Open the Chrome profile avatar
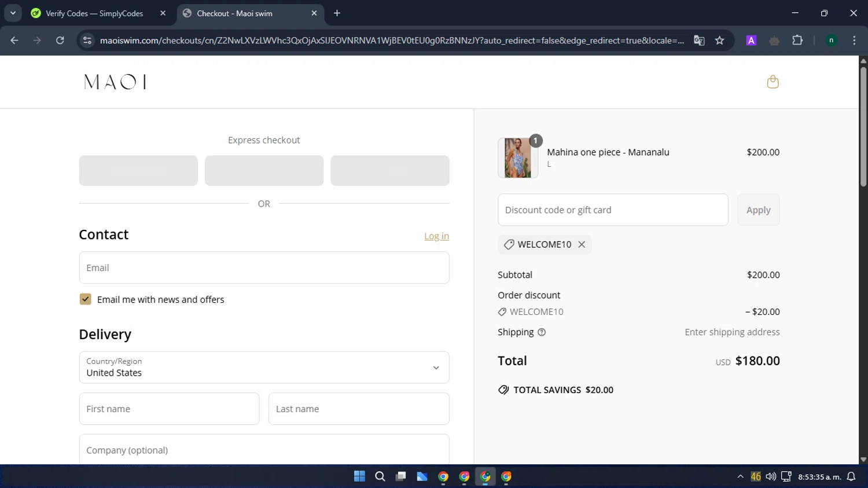 tap(831, 41)
